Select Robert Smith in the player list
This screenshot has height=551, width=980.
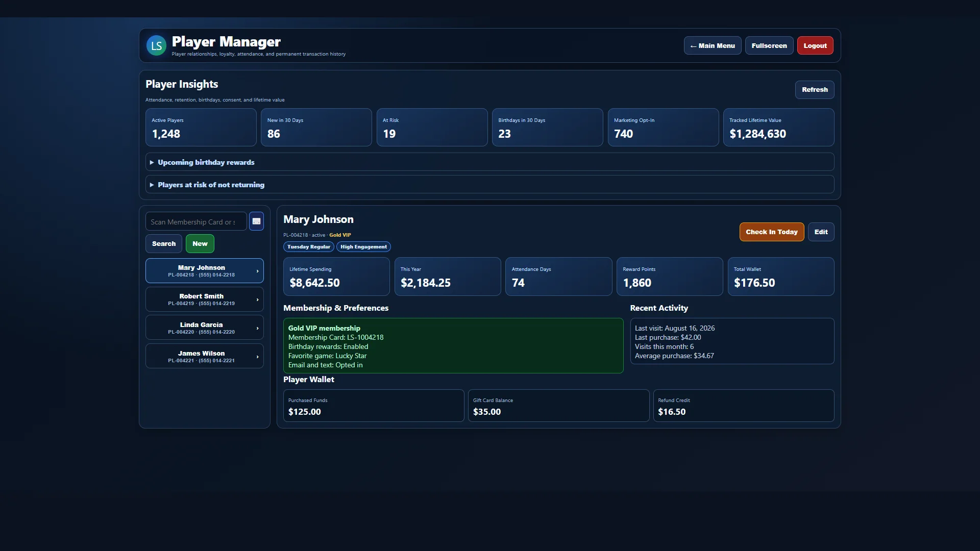click(205, 299)
